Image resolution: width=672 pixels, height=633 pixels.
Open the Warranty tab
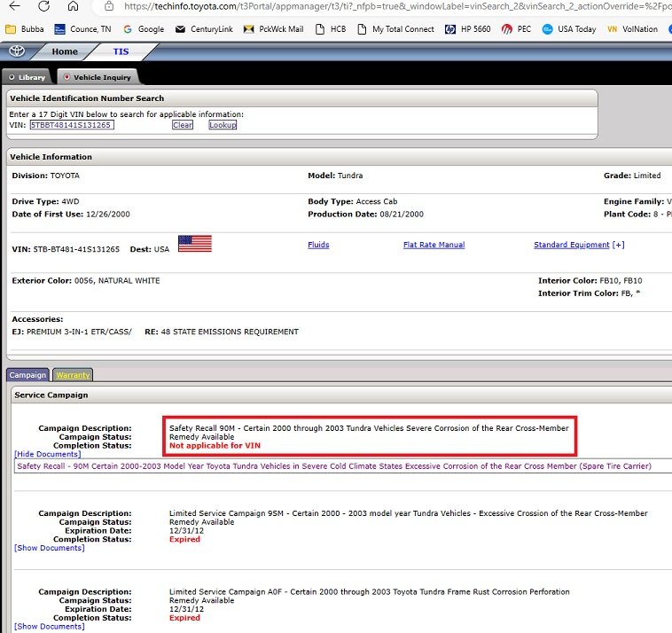click(x=73, y=375)
